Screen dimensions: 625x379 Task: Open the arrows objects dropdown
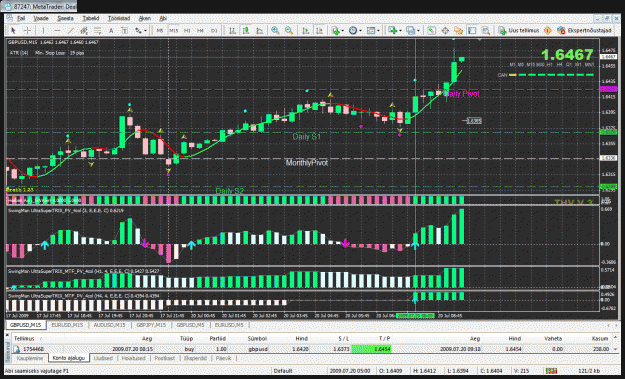[x=141, y=30]
